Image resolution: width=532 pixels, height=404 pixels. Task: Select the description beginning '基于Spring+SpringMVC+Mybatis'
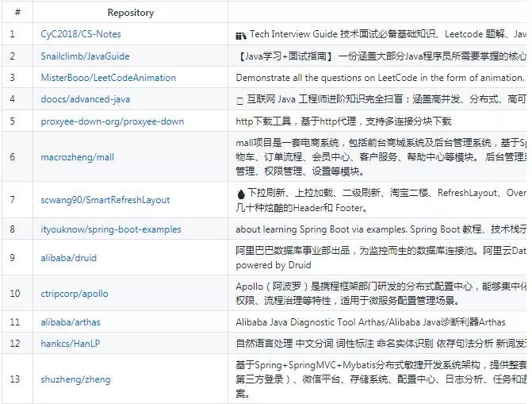pyautogui.click(x=381, y=379)
